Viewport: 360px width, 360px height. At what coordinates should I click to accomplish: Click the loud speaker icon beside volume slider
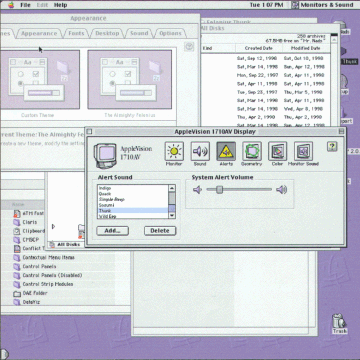tap(282, 190)
